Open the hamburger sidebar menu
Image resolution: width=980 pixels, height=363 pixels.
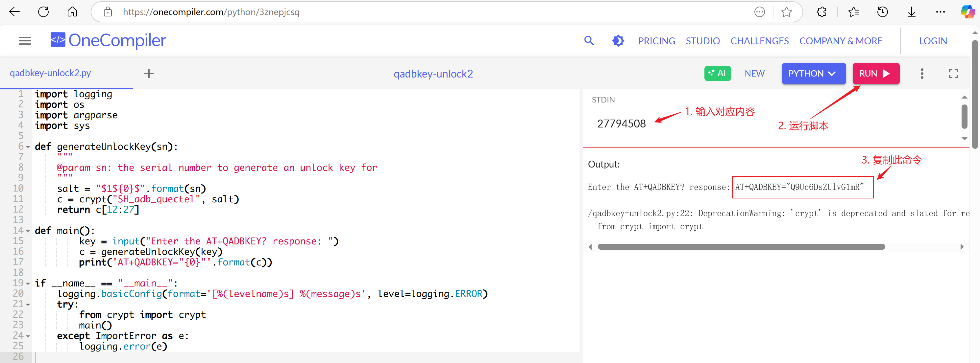(25, 41)
